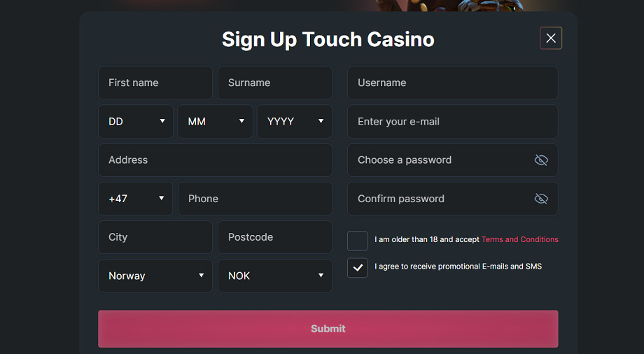Expand the Norway country selector
Image resolution: width=644 pixels, height=354 pixels.
155,276
